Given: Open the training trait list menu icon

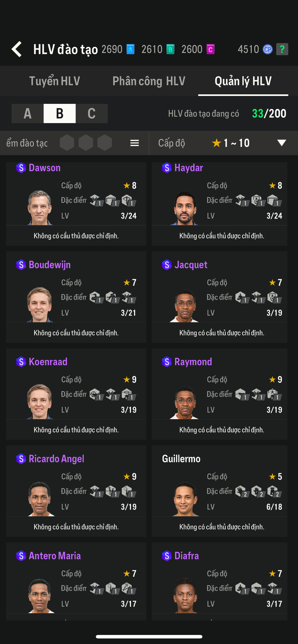Looking at the screenshot, I should 134,143.
